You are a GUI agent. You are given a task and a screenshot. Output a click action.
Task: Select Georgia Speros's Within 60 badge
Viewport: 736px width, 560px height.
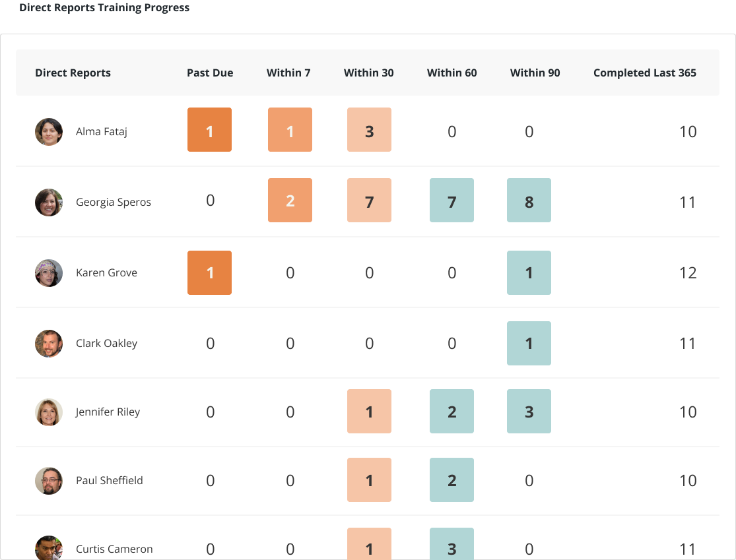452,200
